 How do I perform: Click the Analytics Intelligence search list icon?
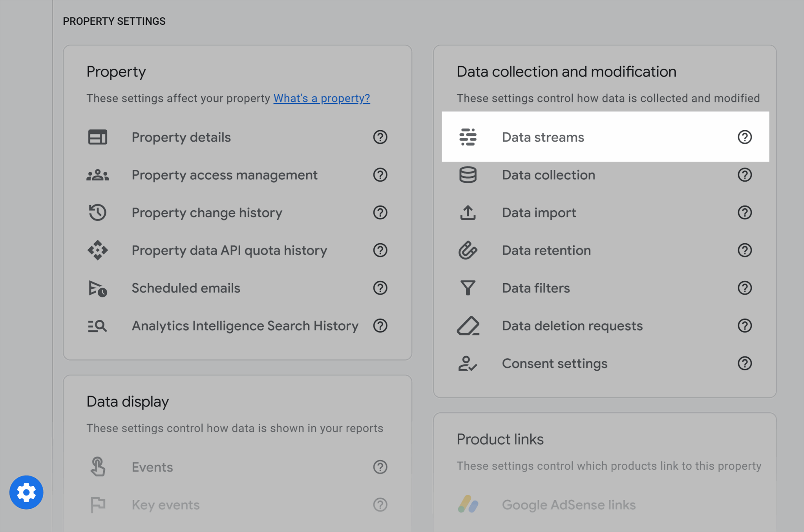[x=97, y=326]
